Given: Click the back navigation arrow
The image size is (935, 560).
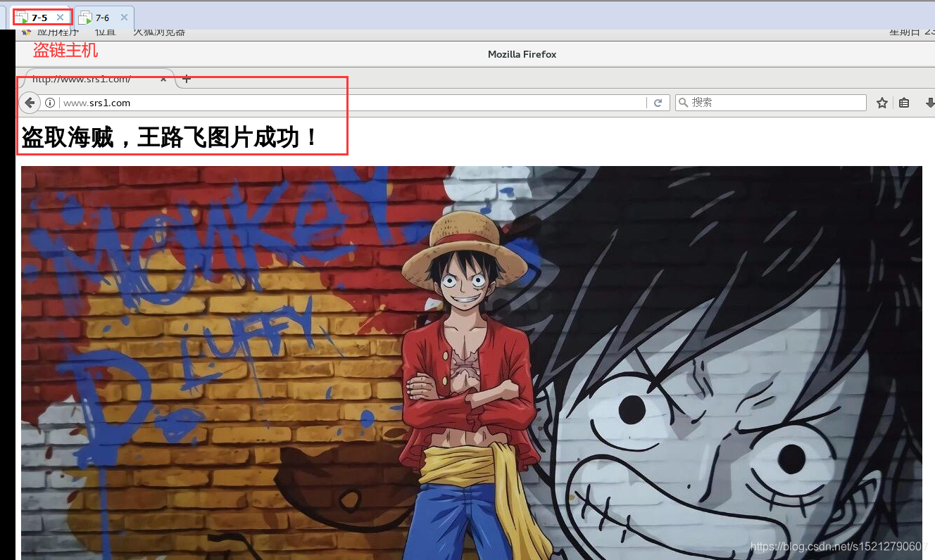Looking at the screenshot, I should click(x=30, y=102).
